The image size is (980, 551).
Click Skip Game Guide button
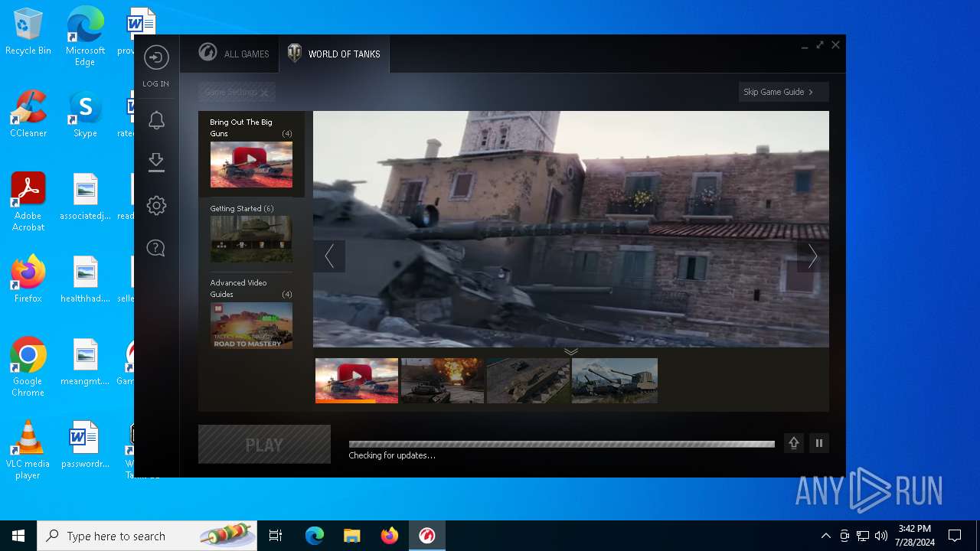point(783,92)
